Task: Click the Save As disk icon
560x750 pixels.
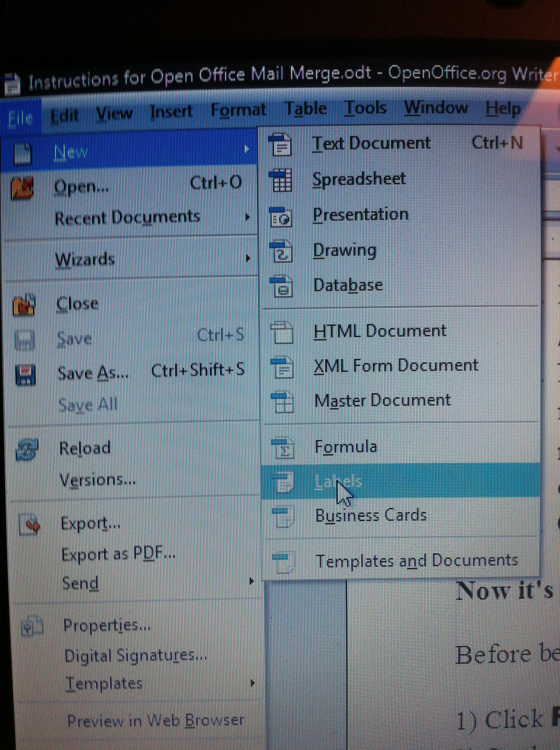Action: [26, 375]
